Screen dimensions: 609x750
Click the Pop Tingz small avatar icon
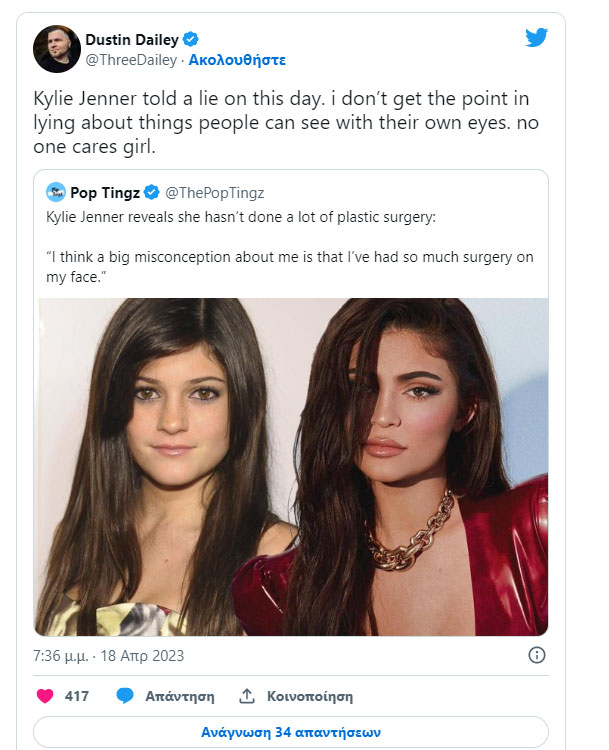56,192
